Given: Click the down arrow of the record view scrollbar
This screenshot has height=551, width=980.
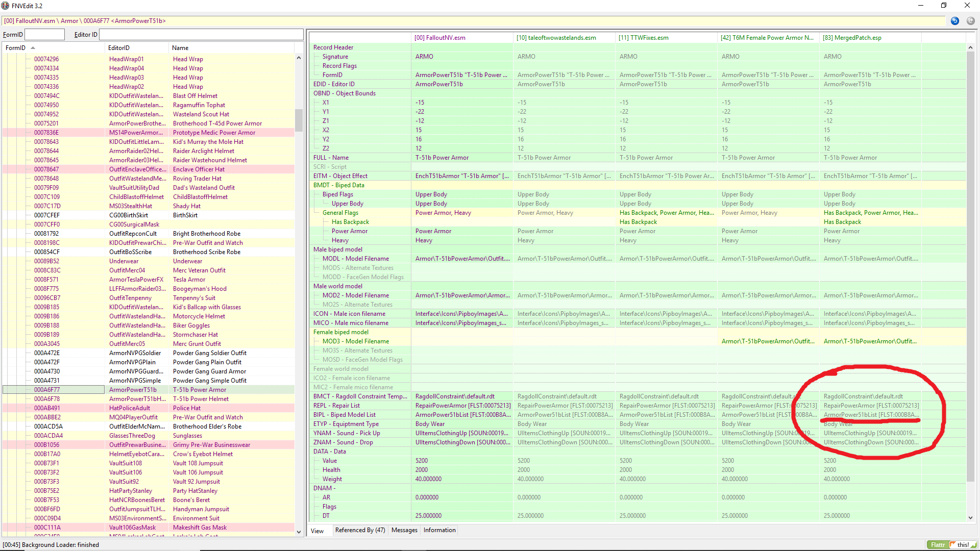Looking at the screenshot, I should point(970,517).
